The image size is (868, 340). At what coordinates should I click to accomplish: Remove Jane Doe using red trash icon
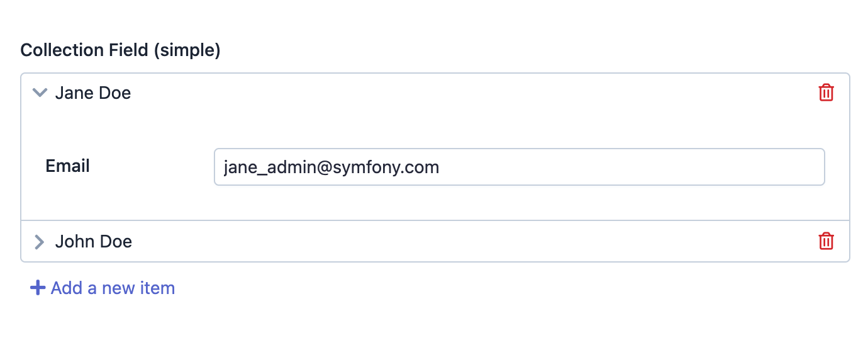(826, 93)
